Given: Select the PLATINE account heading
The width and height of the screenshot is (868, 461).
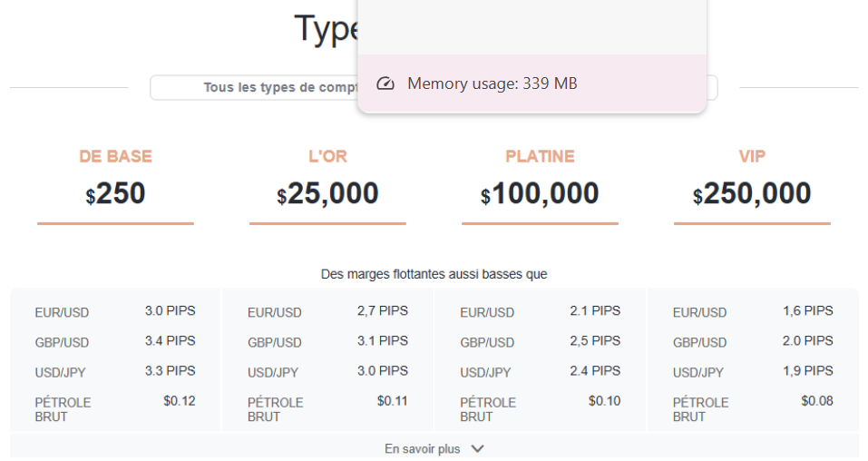Looking at the screenshot, I should [540, 156].
